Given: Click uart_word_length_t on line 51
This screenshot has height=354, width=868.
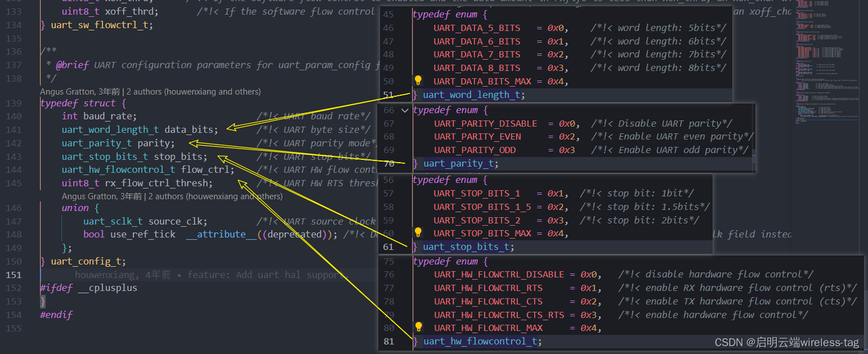Looking at the screenshot, I should [x=471, y=95].
